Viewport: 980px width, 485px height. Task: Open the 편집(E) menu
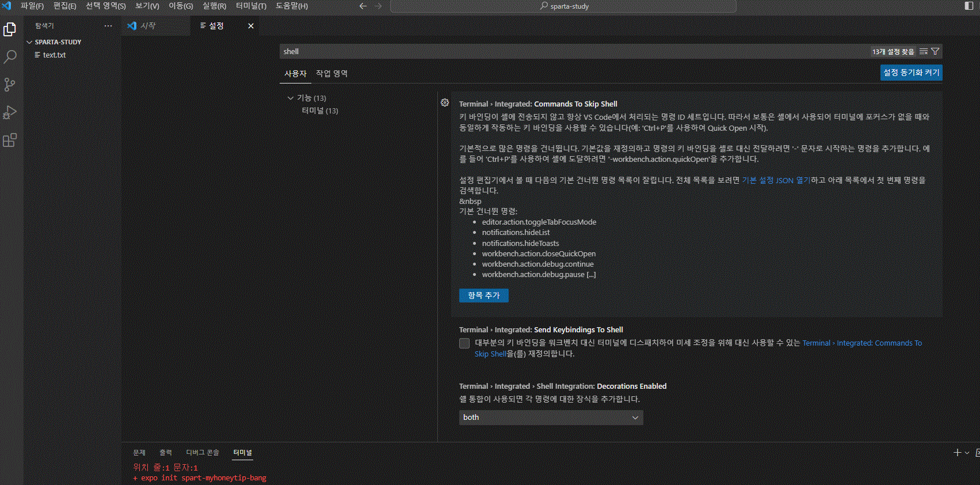[x=64, y=6]
